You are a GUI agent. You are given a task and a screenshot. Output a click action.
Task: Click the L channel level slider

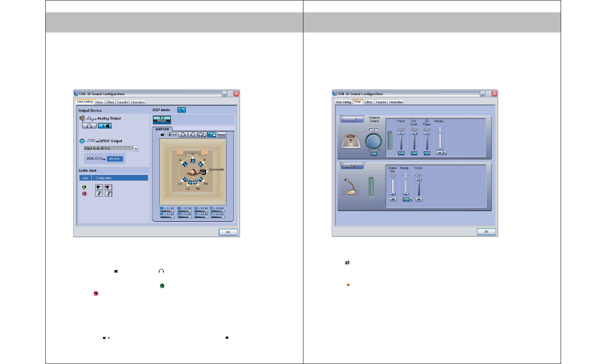coord(167,211)
